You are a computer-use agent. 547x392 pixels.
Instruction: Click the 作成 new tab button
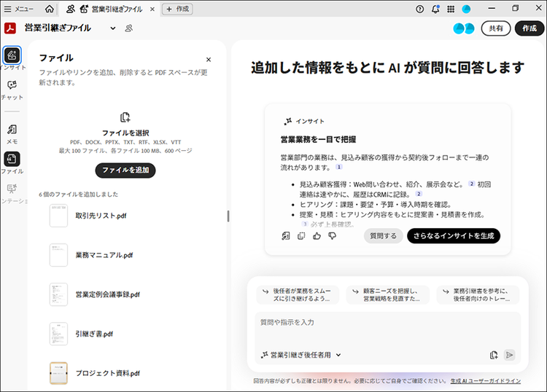[178, 9]
